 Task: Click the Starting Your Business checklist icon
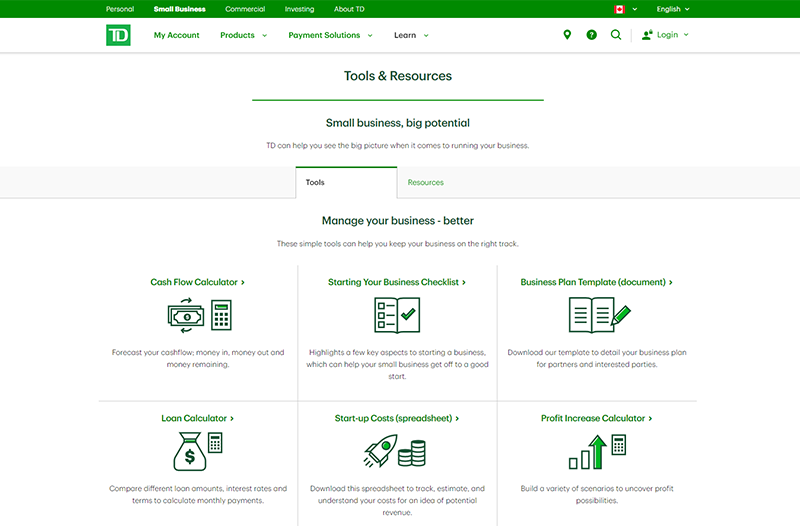pyautogui.click(x=397, y=315)
